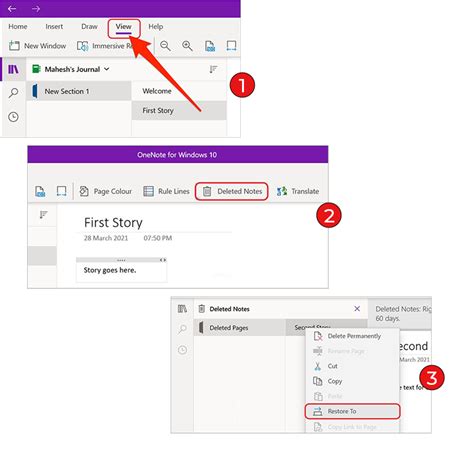
Task: Select the Deleted Pages section
Action: [240, 328]
